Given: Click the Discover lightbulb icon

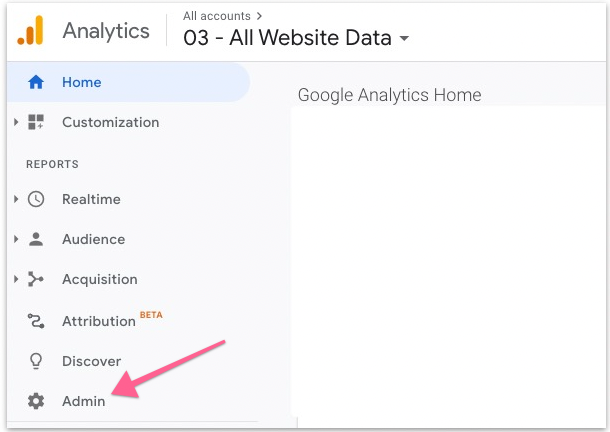Looking at the screenshot, I should point(36,361).
